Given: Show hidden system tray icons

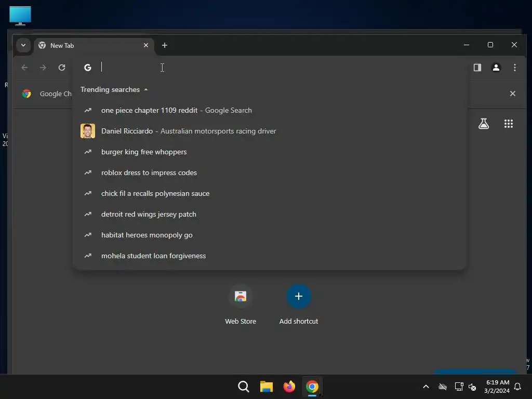Looking at the screenshot, I should click(426, 387).
